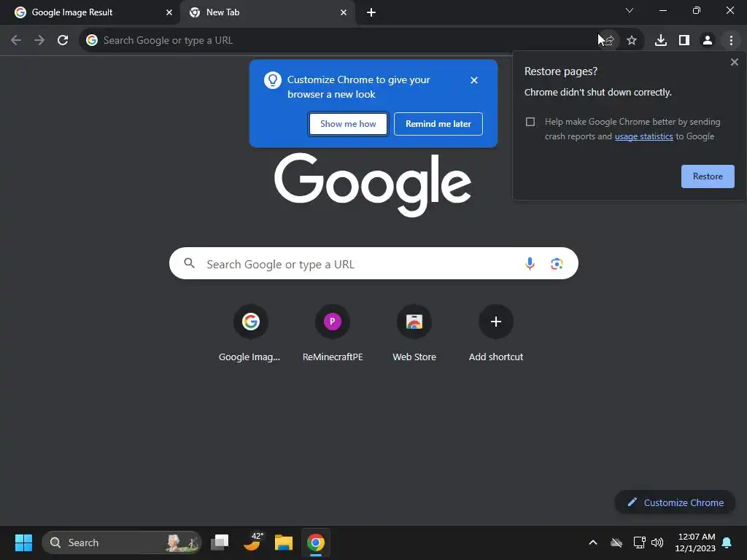The image size is (747, 560).
Task: Close the Restore pages popup
Action: pyautogui.click(x=734, y=62)
